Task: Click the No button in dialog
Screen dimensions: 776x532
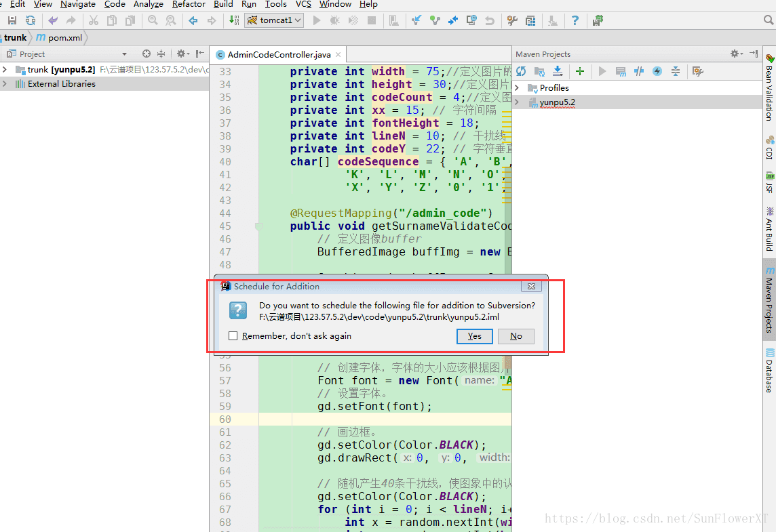Action: point(516,336)
